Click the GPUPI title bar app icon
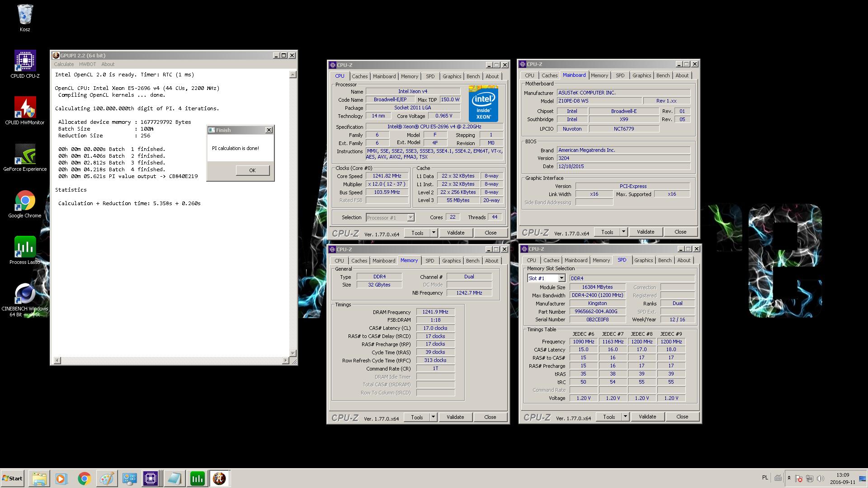 pyautogui.click(x=56, y=56)
